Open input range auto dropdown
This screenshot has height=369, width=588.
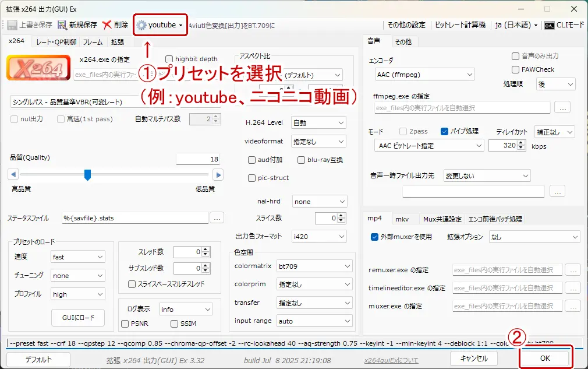click(x=314, y=321)
